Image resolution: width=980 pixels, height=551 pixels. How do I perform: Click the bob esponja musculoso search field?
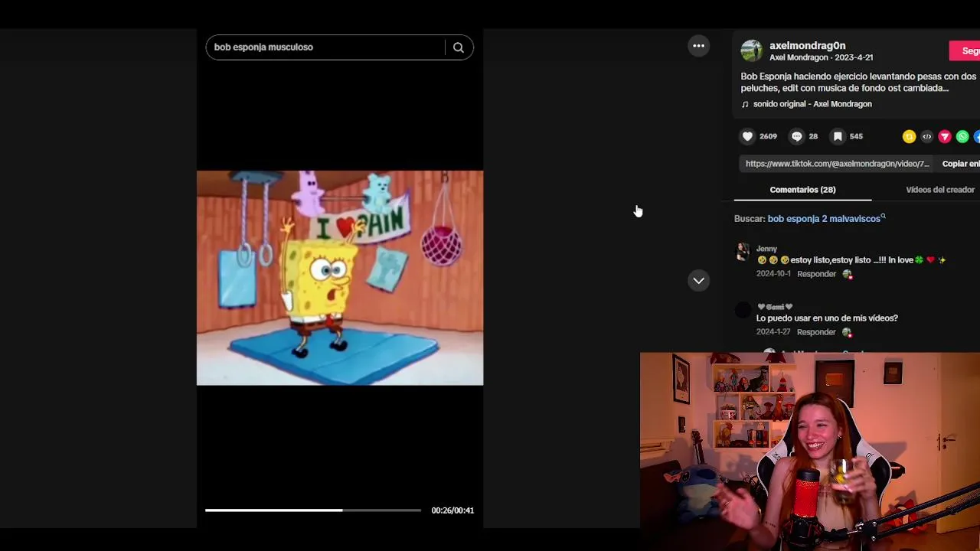coord(325,47)
